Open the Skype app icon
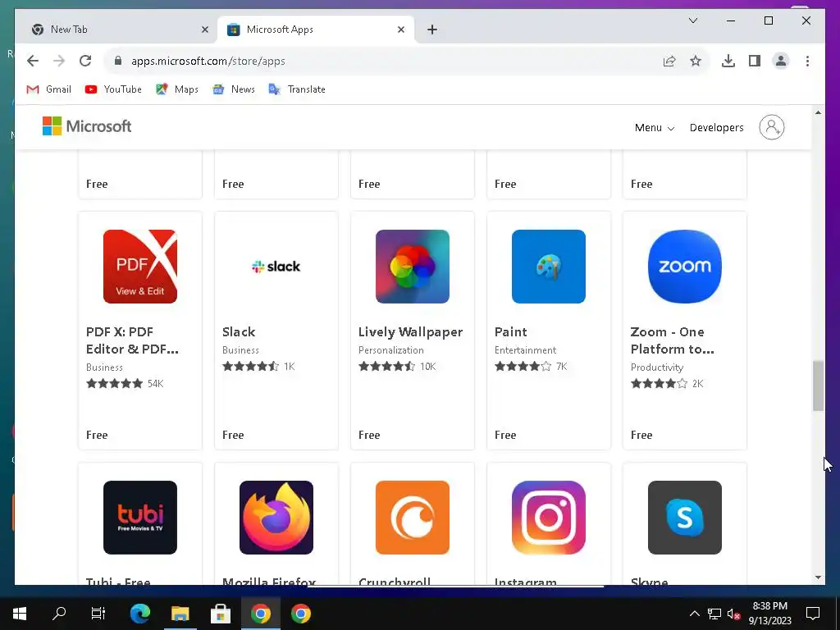 684,517
